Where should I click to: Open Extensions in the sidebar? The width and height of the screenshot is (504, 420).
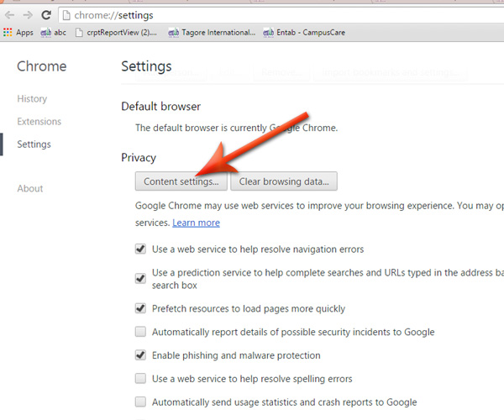click(x=39, y=122)
